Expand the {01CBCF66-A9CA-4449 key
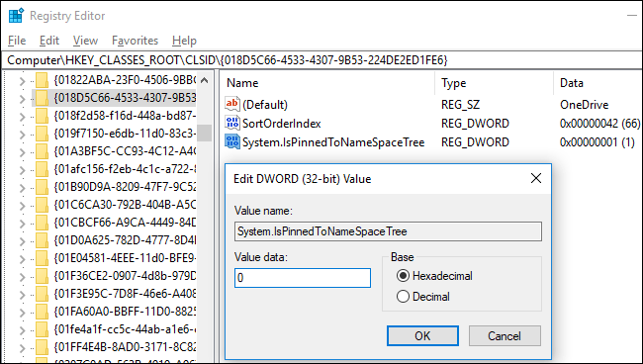This screenshot has width=643, height=364. [22, 224]
